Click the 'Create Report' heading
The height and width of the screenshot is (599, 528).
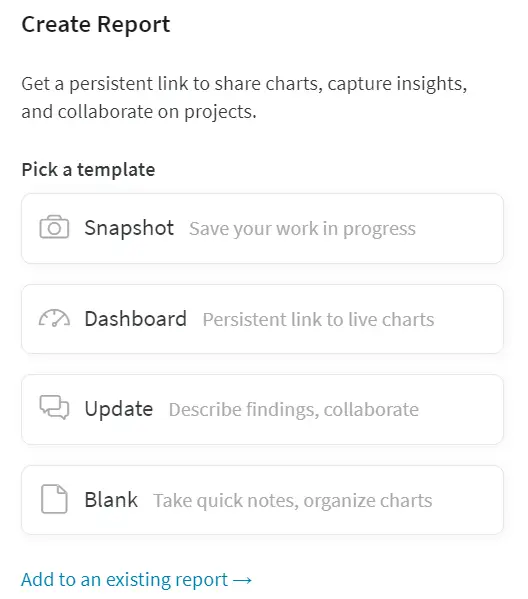pos(96,24)
